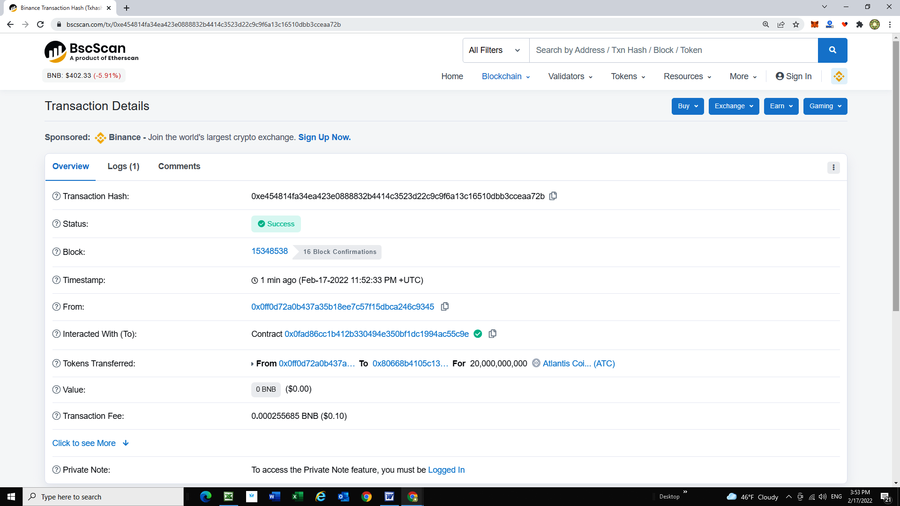
Task: Click the Sign Up Now link
Action: coord(324,137)
